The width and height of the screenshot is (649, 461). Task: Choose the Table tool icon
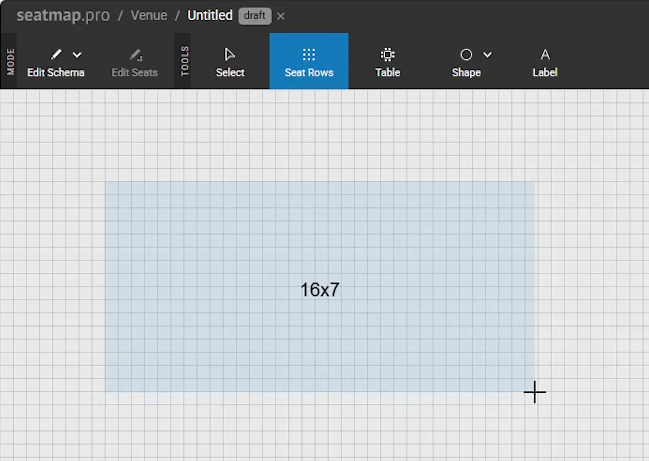pyautogui.click(x=388, y=55)
